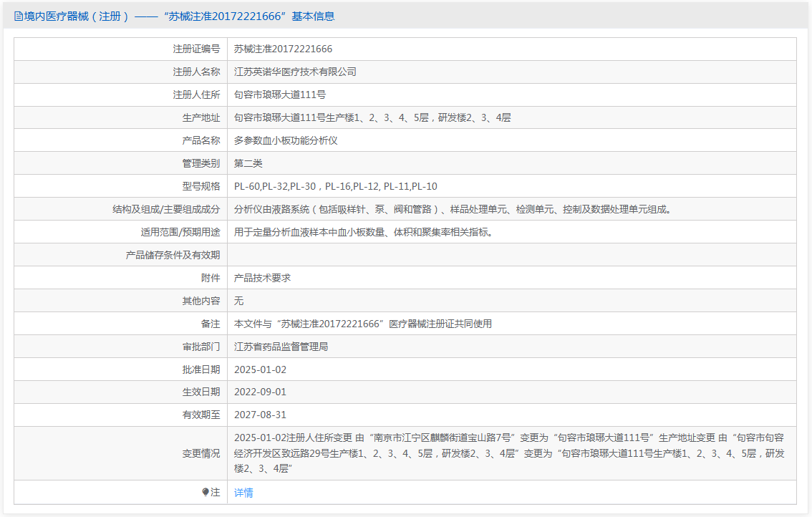812x517 pixels.
Task: Click the 适用范围/预期用途 label
Action: [180, 232]
